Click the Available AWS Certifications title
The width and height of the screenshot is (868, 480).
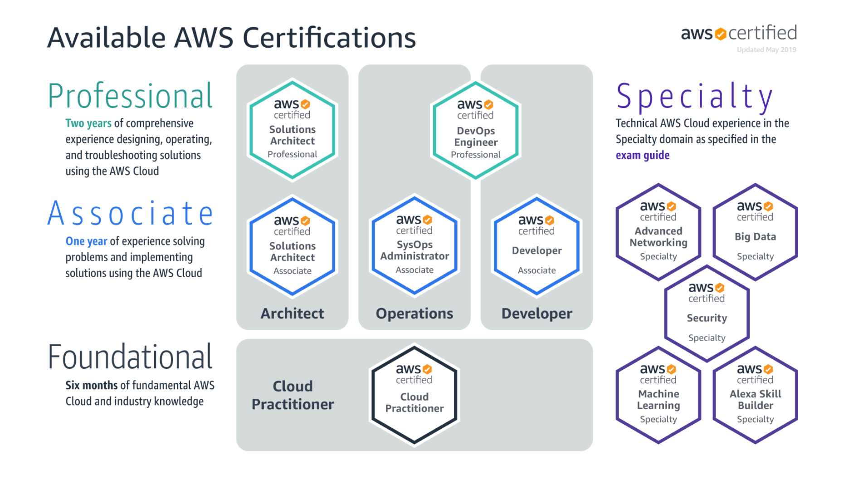coord(232,38)
